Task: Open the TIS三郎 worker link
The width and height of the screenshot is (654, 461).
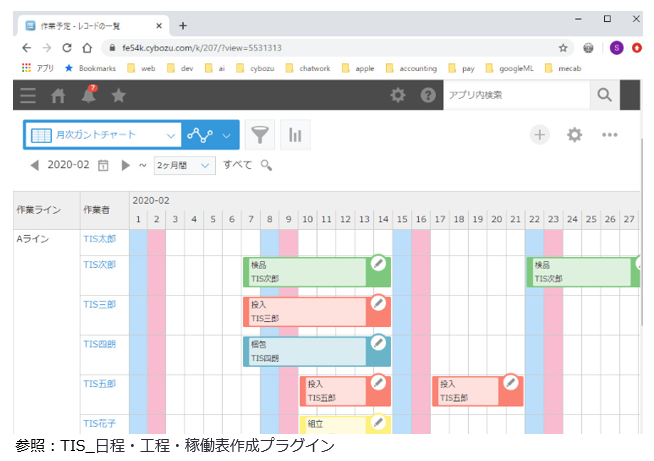Action: click(100, 304)
